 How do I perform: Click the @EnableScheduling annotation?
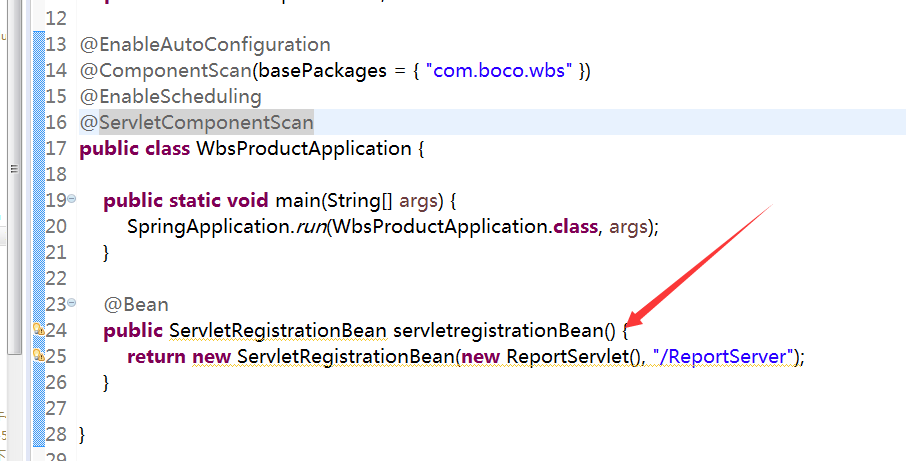(170, 96)
